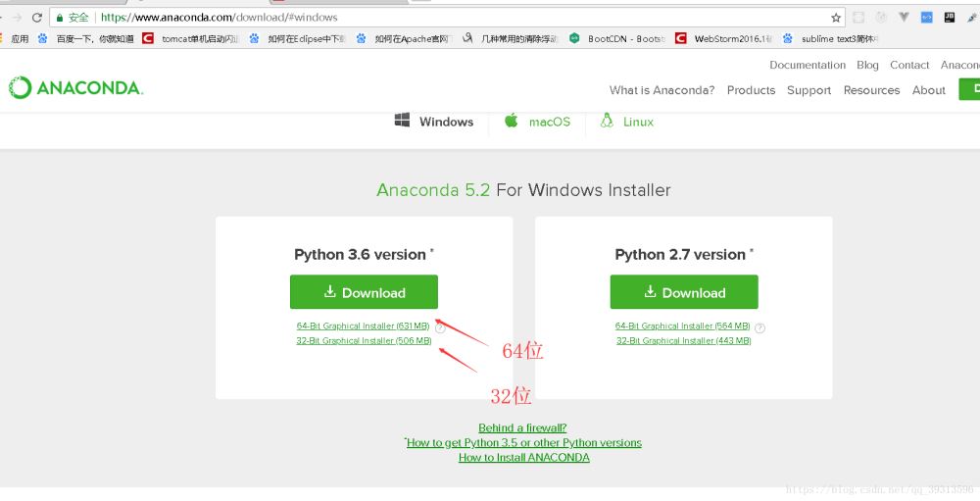Select the Linux installer tab
980x501 pixels.
(x=638, y=123)
